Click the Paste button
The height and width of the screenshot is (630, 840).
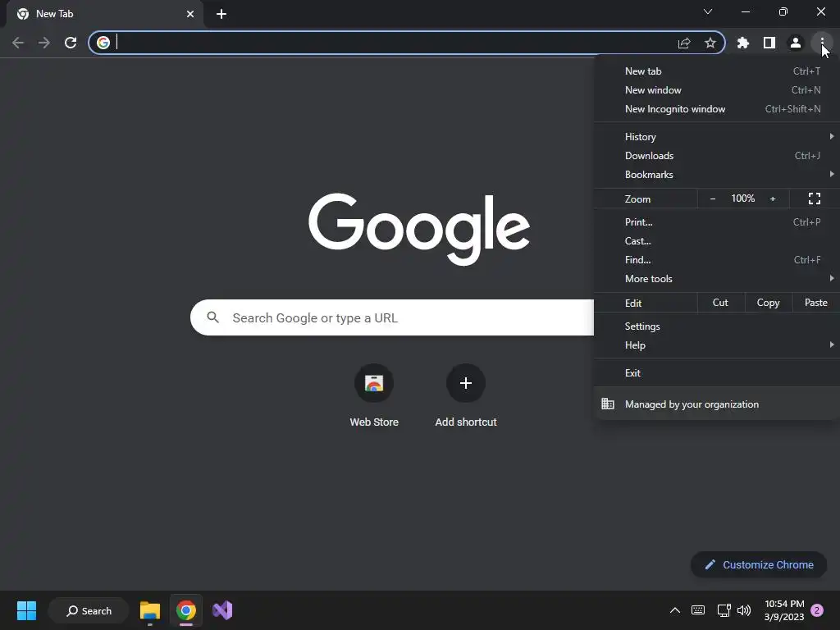816,303
